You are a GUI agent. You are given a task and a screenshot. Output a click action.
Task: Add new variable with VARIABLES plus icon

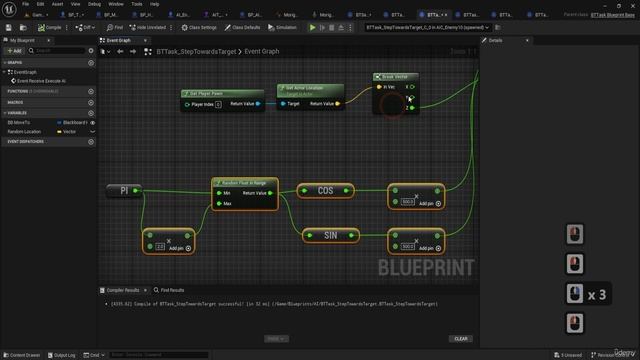[x=91, y=113]
